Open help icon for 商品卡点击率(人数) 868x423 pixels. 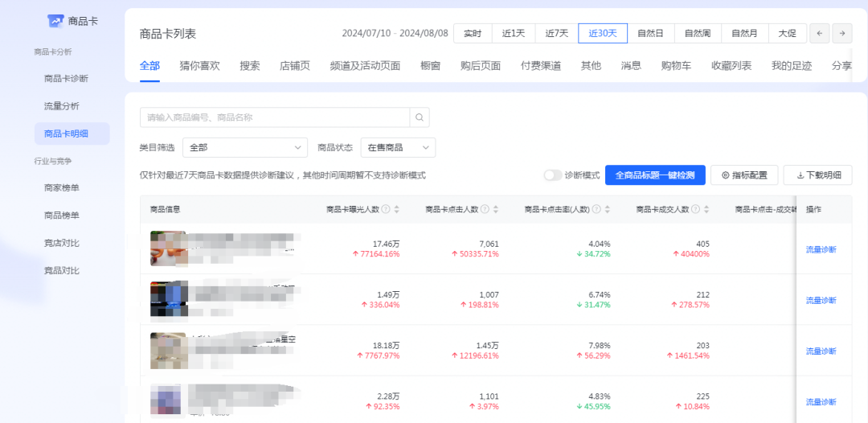click(596, 209)
